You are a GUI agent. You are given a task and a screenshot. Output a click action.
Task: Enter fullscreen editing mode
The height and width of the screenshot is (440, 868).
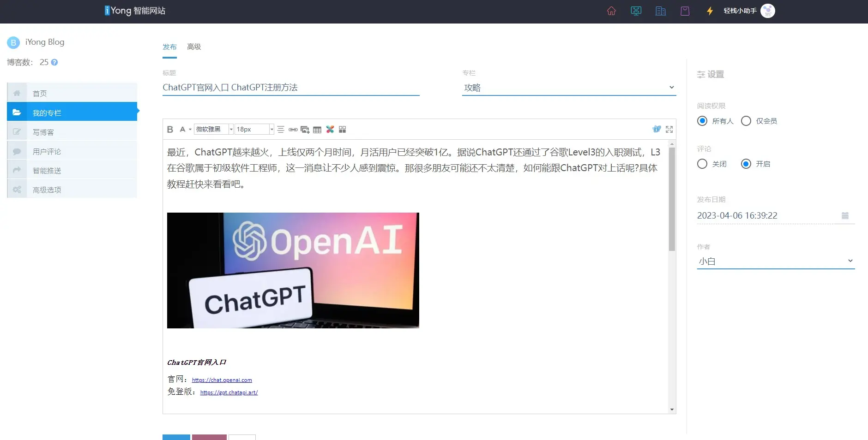670,129
